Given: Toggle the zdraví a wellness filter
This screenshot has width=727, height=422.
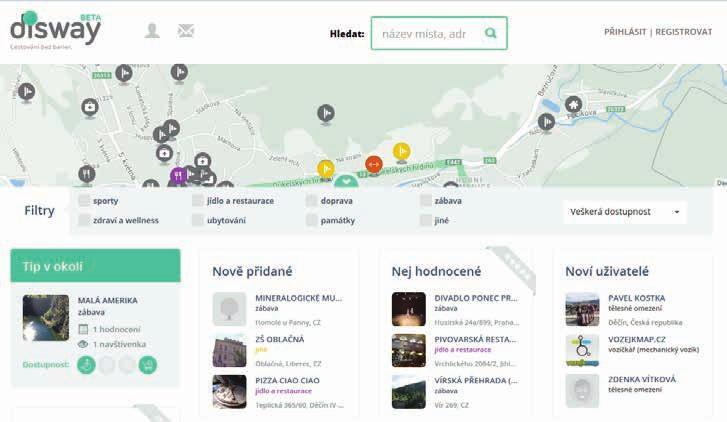Looking at the screenshot, I should pos(84,220).
